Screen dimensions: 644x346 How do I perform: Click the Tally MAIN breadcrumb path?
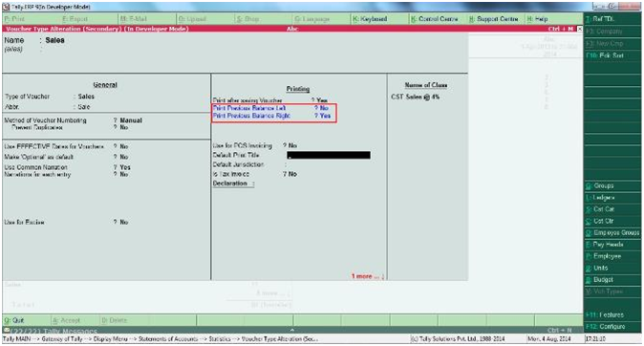160,339
